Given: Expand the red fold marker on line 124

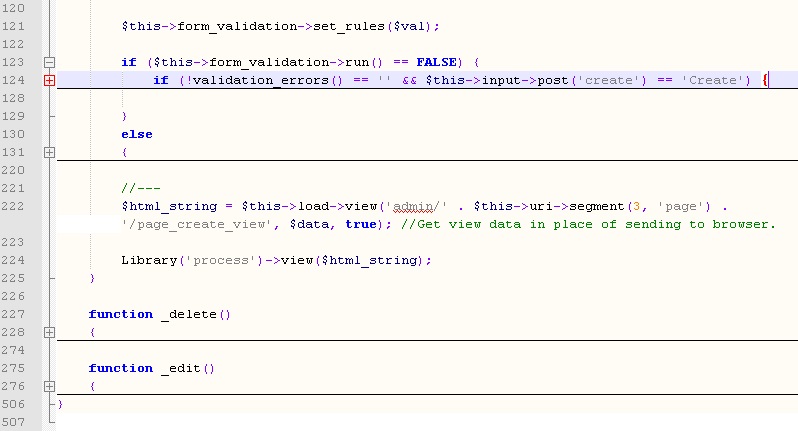Looking at the screenshot, I should coord(49,80).
